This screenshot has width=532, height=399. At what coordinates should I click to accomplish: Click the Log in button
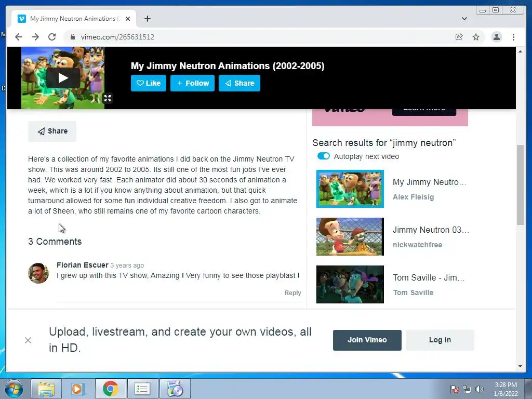440,340
